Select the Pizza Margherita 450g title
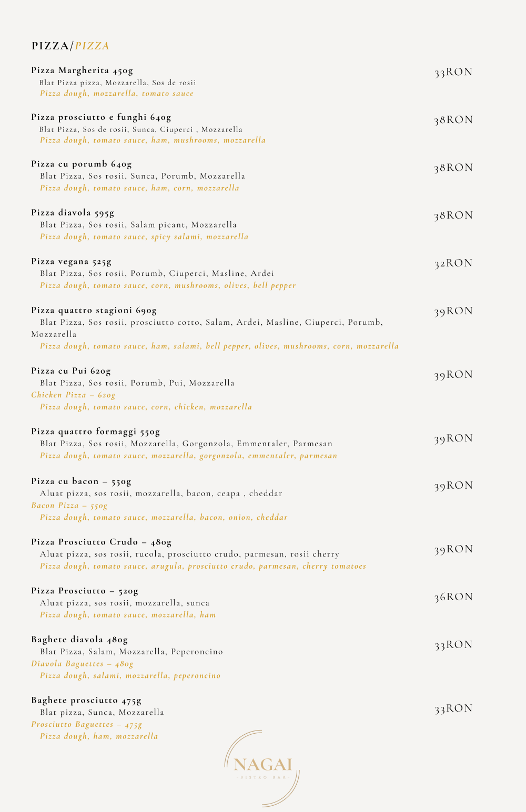The height and width of the screenshot is (812, 526). pyautogui.click(x=82, y=70)
